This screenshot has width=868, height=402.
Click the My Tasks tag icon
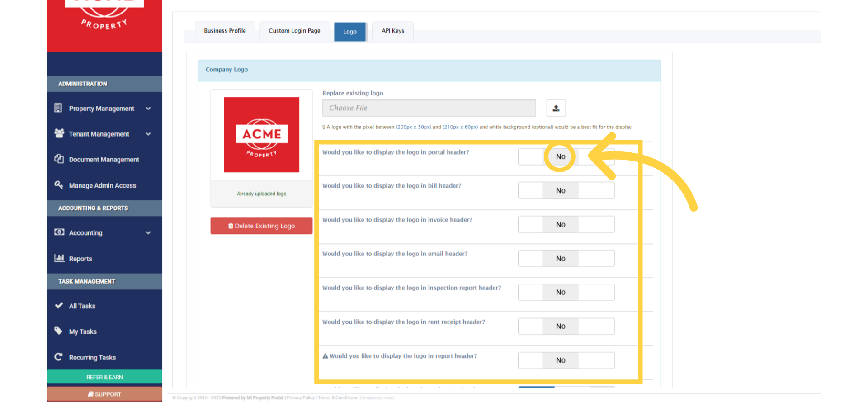(58, 331)
